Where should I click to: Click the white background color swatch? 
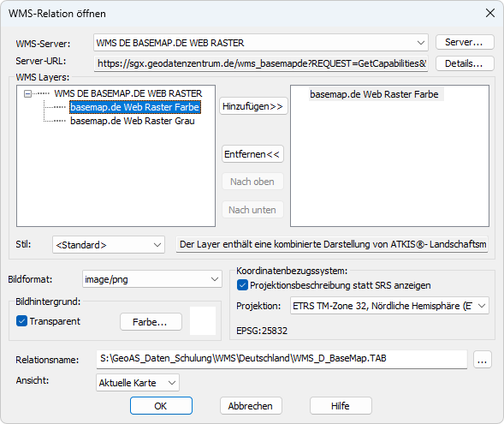coord(203,320)
